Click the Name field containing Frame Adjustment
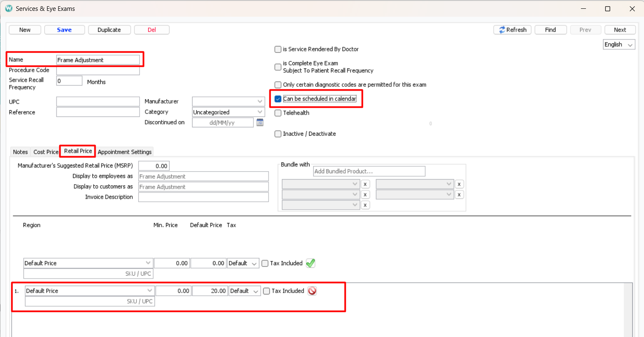Image resolution: width=644 pixels, height=337 pixels. click(98, 60)
